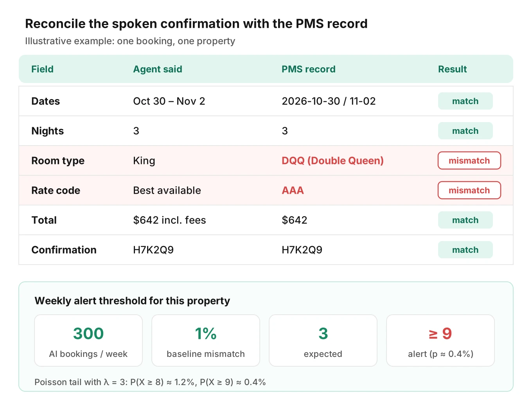Click the 'PMS record' column header

point(309,69)
